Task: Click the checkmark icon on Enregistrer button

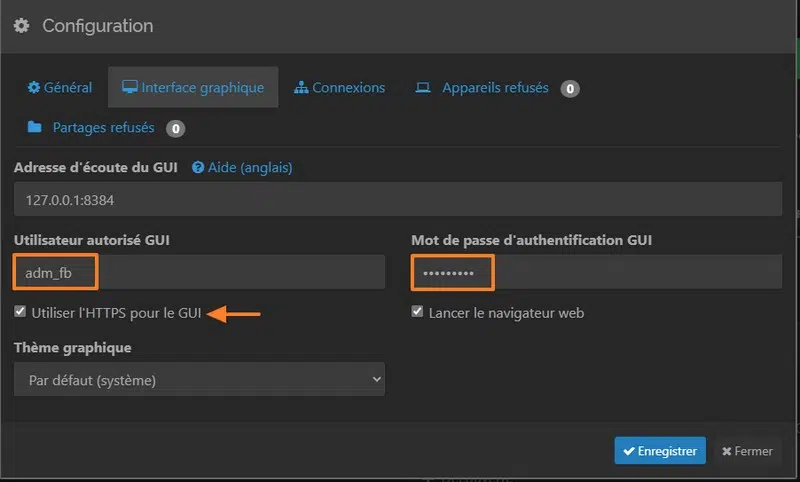Action: pyautogui.click(x=628, y=451)
